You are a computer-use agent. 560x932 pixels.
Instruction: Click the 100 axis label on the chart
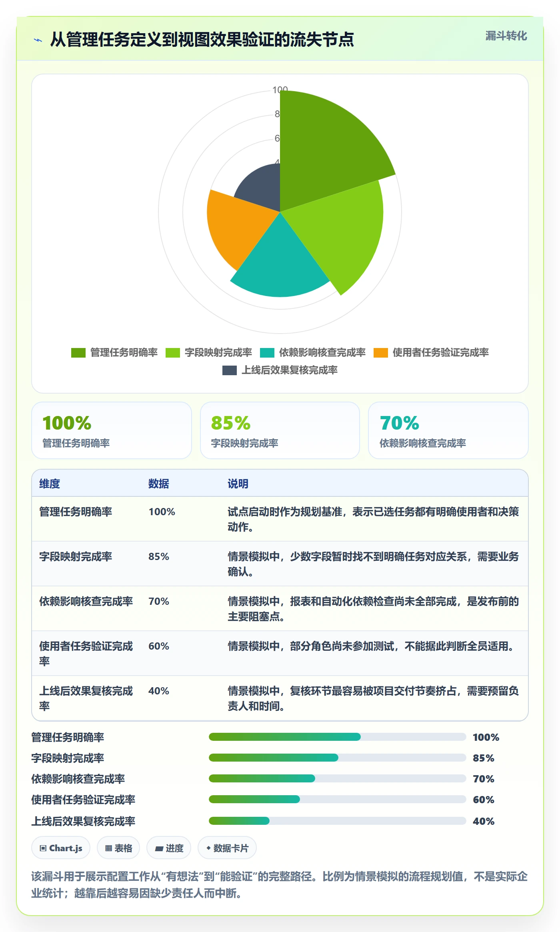(x=280, y=90)
